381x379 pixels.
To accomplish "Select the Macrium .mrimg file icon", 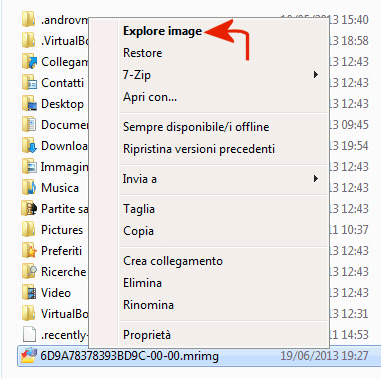I will pyautogui.click(x=29, y=356).
